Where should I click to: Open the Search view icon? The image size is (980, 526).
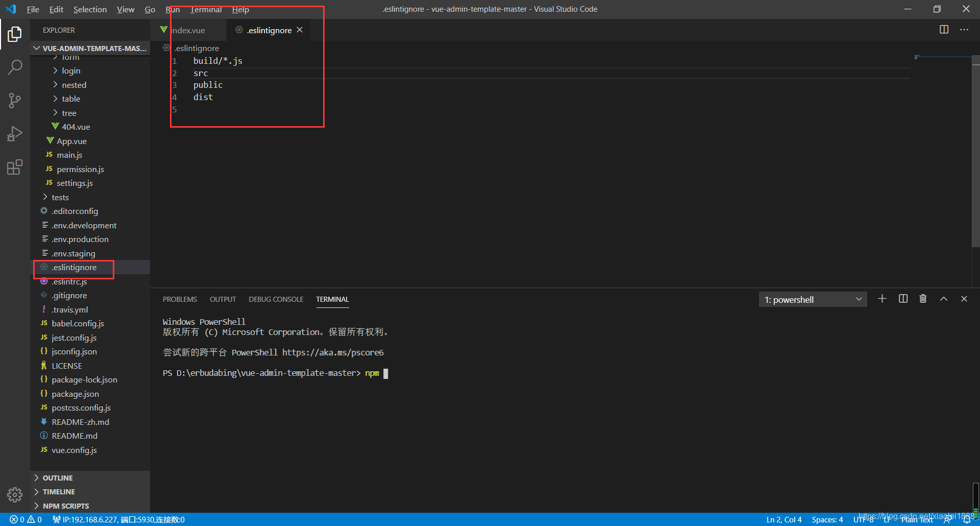(15, 67)
